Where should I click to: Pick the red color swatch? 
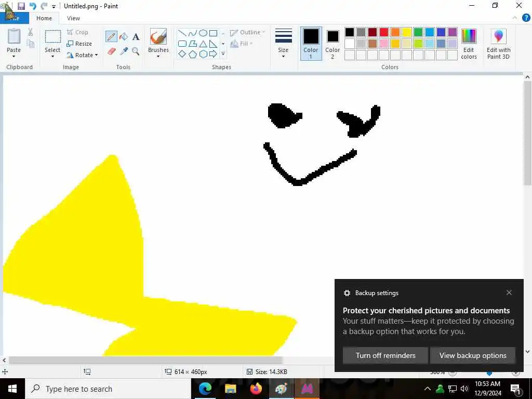384,32
